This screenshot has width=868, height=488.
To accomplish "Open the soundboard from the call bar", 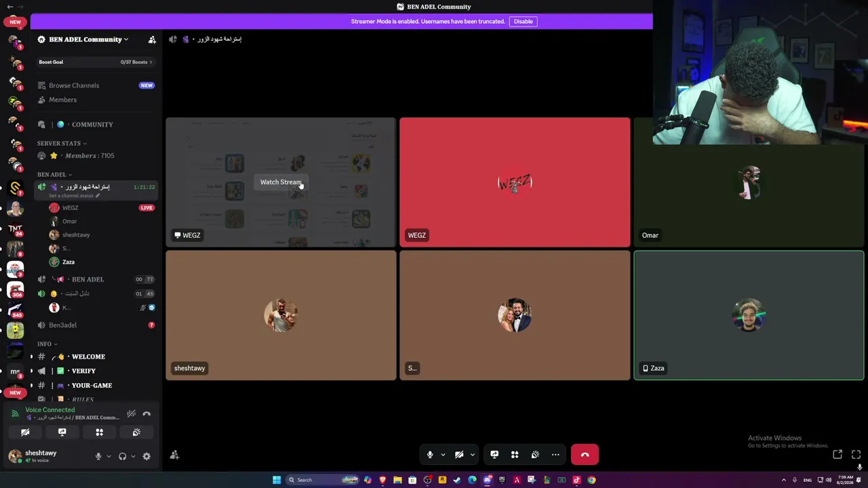I will click(x=535, y=455).
